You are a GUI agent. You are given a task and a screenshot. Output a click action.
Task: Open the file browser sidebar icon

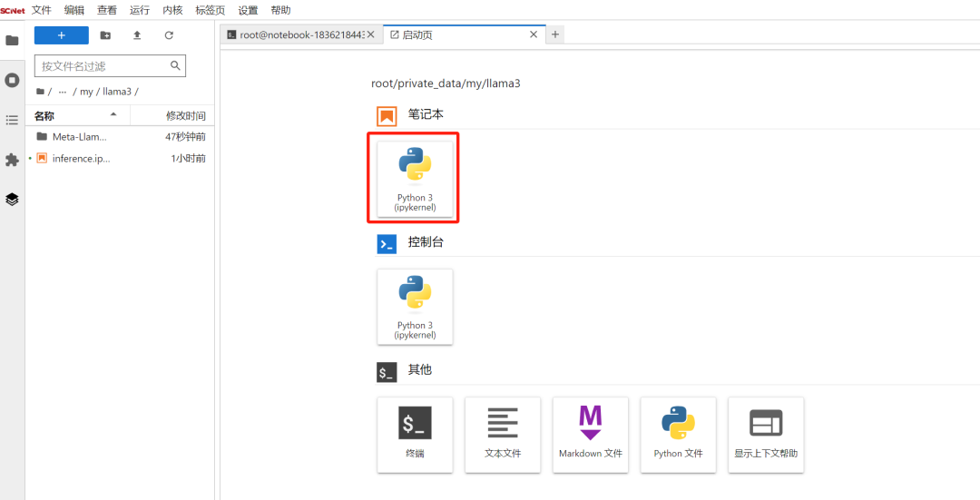tap(12, 40)
